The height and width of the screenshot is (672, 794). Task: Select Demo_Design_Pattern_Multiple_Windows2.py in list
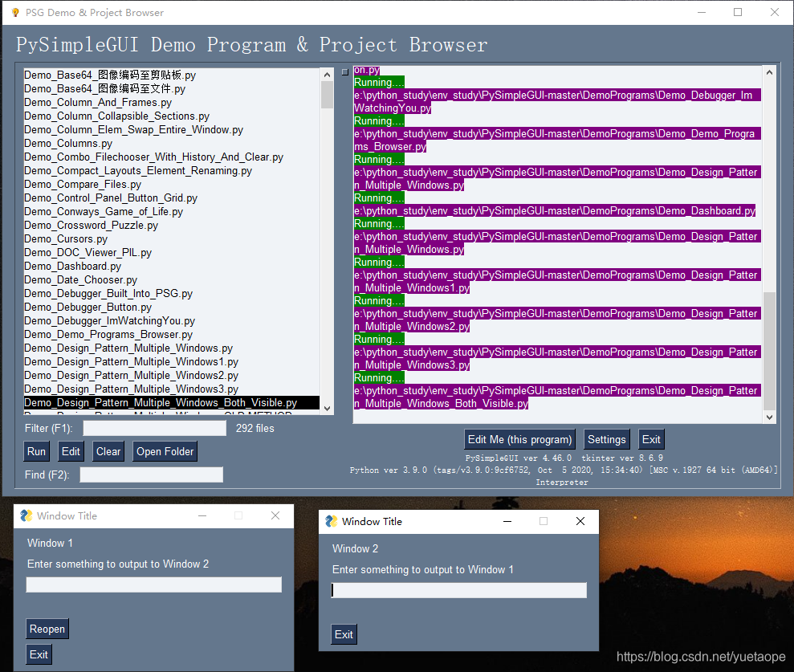(x=172, y=376)
